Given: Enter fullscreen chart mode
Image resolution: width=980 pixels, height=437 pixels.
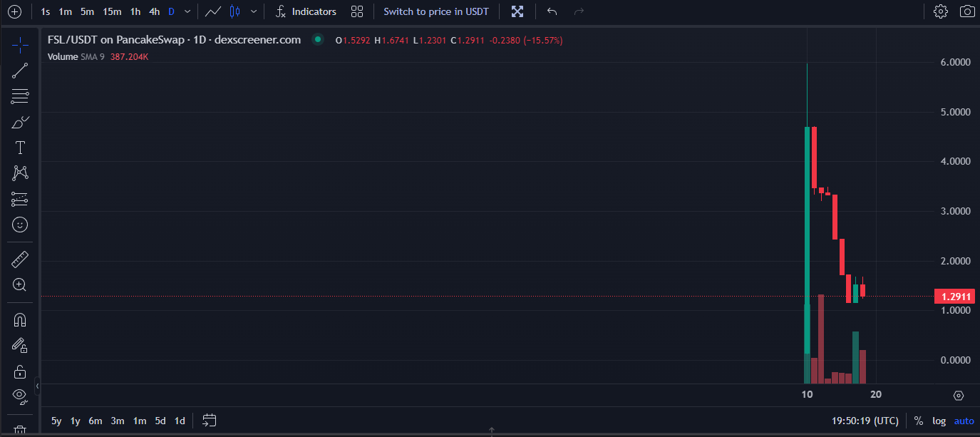Looking at the screenshot, I should point(517,11).
